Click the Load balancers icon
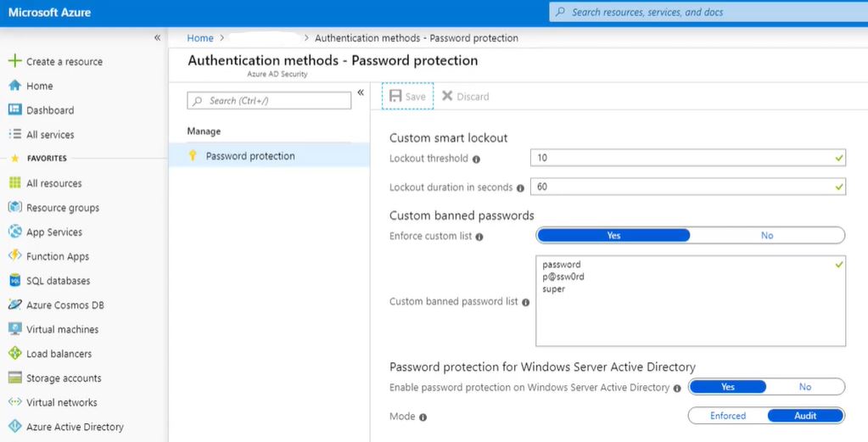 tap(14, 354)
